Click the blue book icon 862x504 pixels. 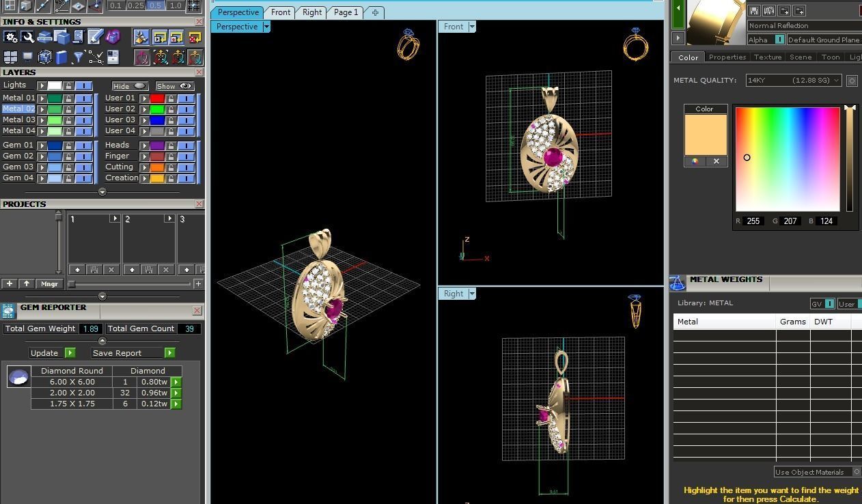(x=61, y=57)
